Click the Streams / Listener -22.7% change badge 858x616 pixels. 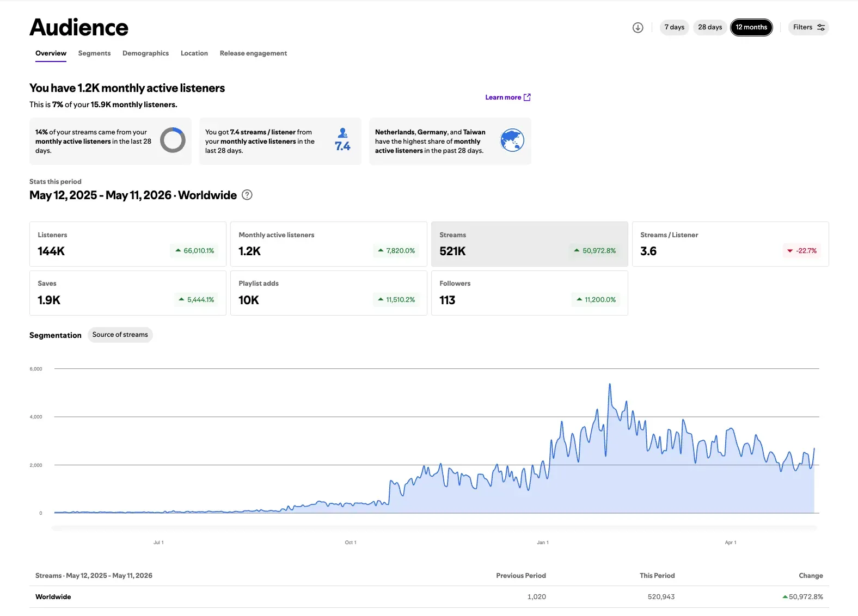tap(802, 251)
